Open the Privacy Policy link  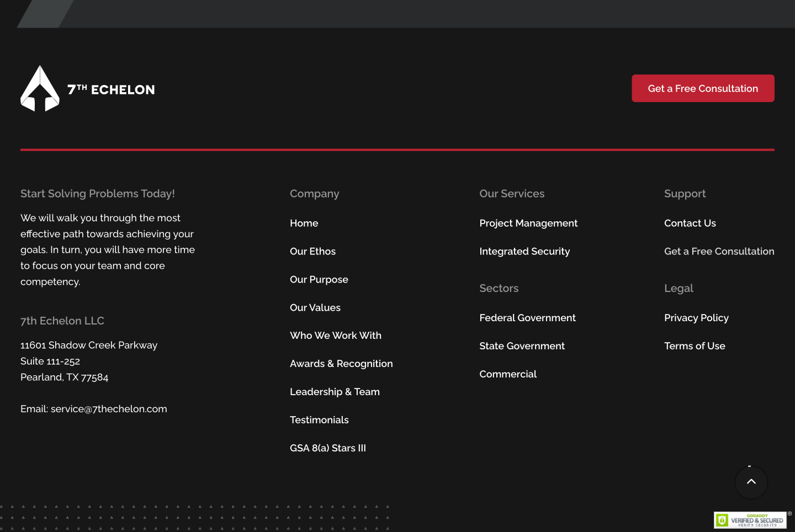696,318
